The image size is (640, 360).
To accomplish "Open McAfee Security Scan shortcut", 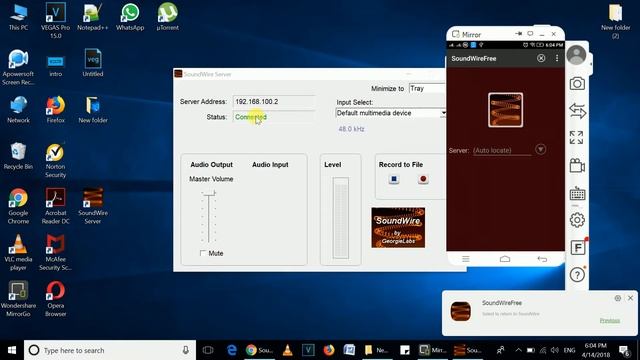I will click(56, 253).
